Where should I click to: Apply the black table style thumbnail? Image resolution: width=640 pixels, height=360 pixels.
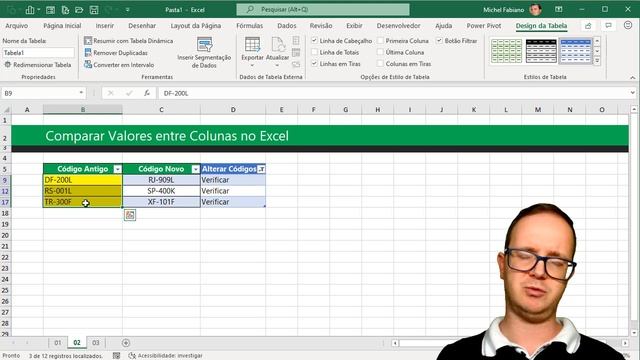541,51
